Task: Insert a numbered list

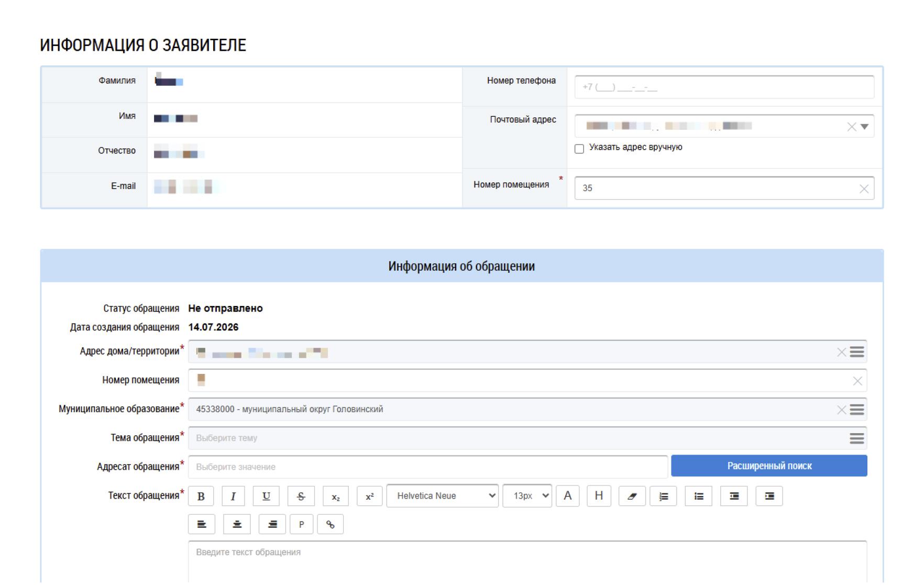Action: pyautogui.click(x=664, y=496)
